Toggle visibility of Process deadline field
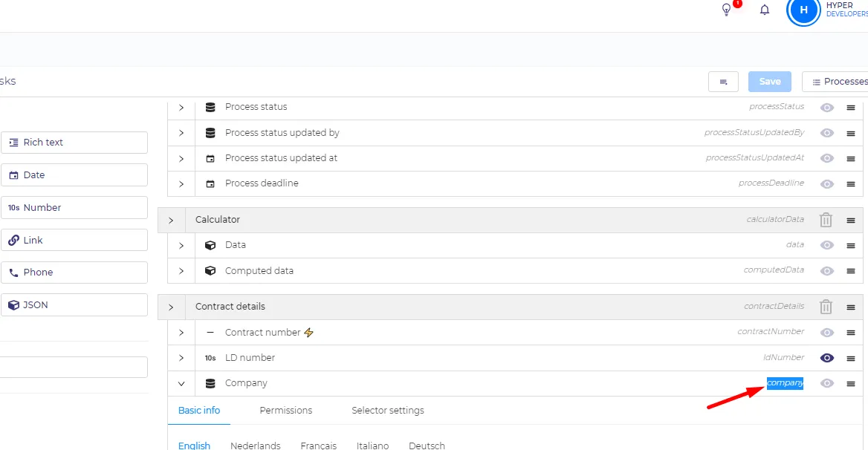 coord(827,184)
